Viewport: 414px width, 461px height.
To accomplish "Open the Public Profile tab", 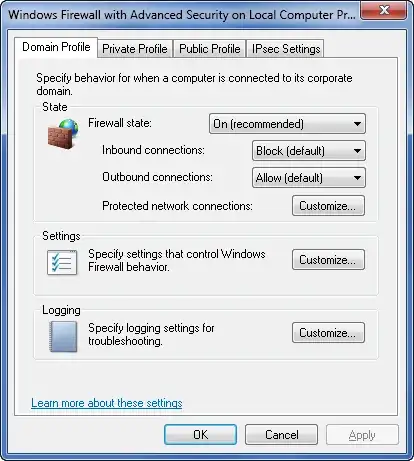I will click(210, 49).
